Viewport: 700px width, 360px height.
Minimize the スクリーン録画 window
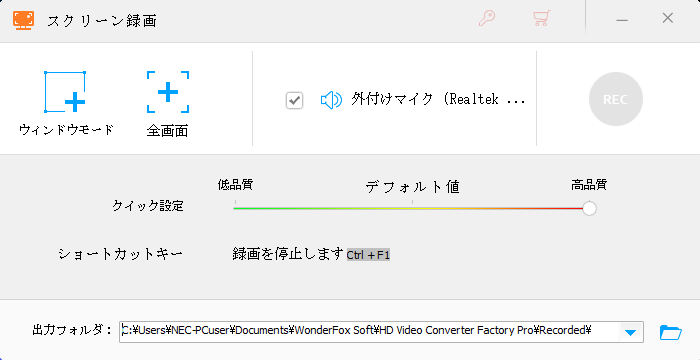622,20
